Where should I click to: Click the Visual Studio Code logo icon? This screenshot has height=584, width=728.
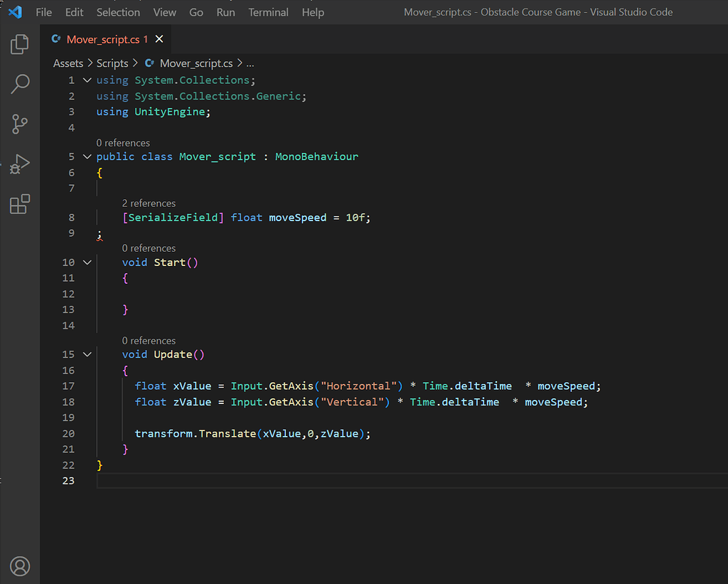[14, 11]
